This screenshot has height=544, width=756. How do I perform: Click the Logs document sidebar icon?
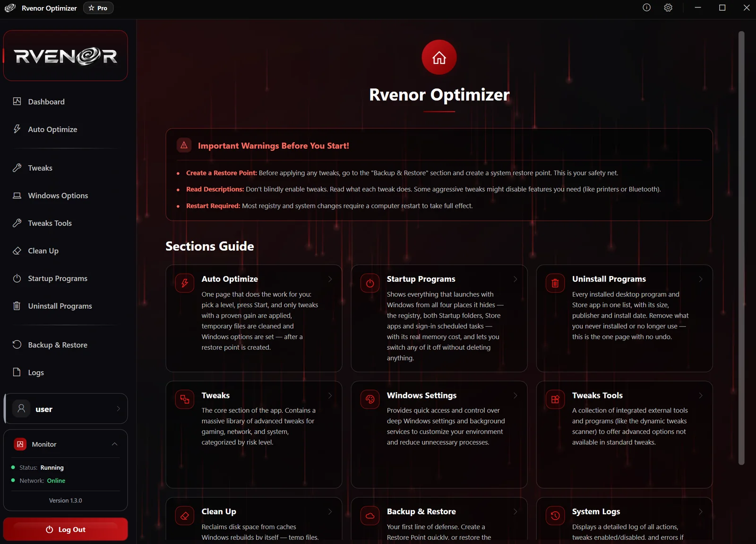[17, 372]
